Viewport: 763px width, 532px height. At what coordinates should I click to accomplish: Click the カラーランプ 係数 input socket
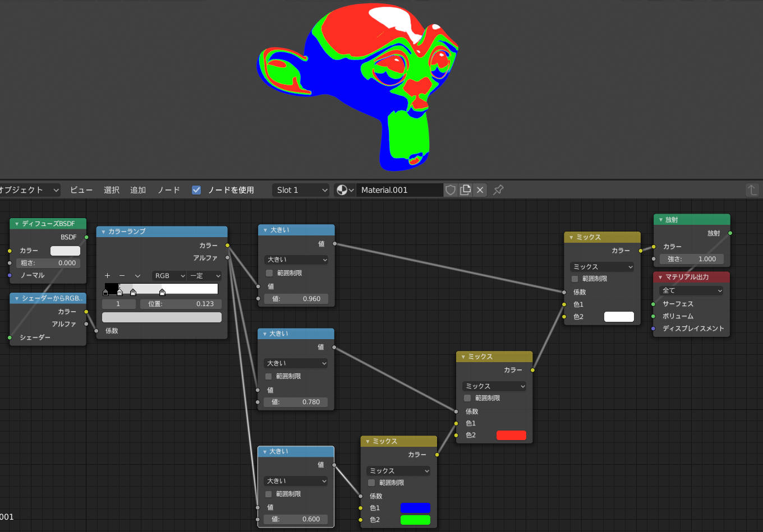coord(96,331)
